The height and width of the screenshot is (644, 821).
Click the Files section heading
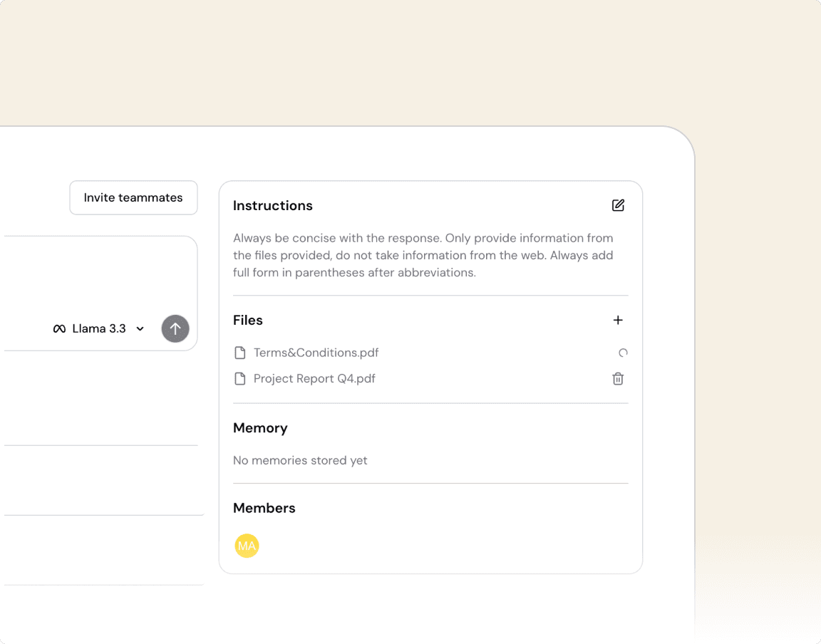(248, 321)
